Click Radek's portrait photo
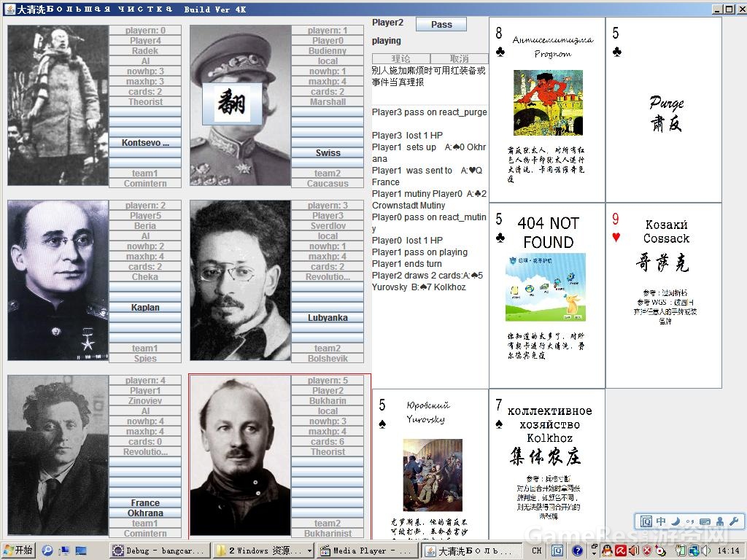This screenshot has height=560, width=747. pyautogui.click(x=58, y=105)
